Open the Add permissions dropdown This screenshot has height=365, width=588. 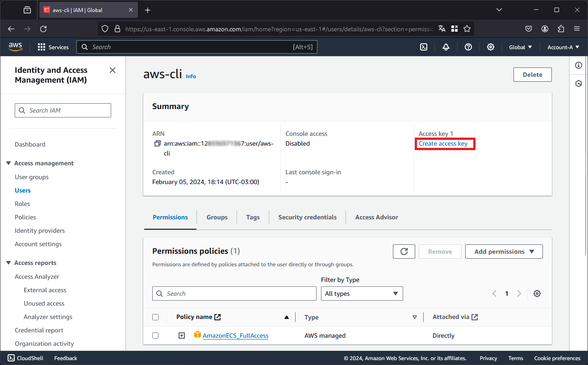pos(504,252)
